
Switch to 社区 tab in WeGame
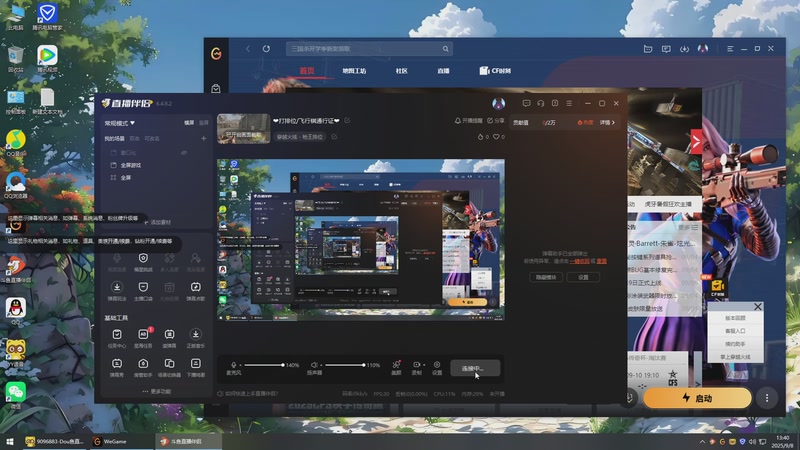(402, 70)
